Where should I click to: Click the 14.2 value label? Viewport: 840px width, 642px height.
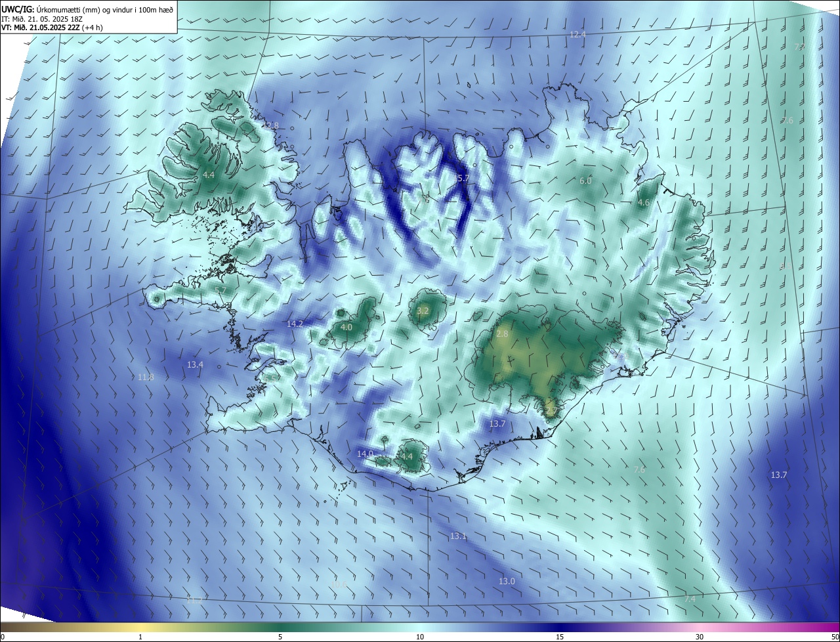[295, 324]
